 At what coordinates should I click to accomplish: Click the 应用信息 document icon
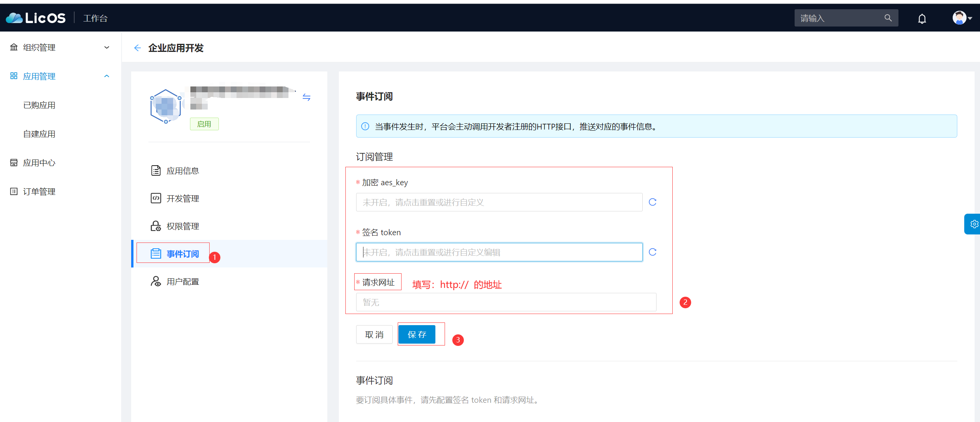156,170
